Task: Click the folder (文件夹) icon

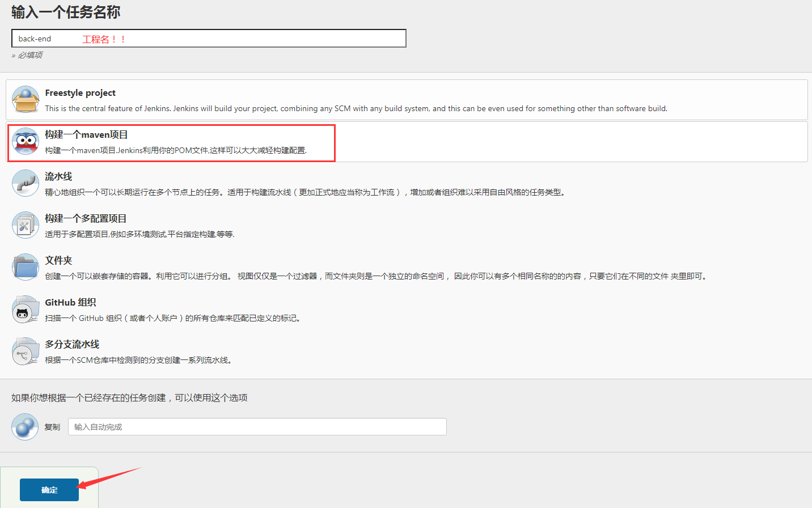Action: [26, 267]
